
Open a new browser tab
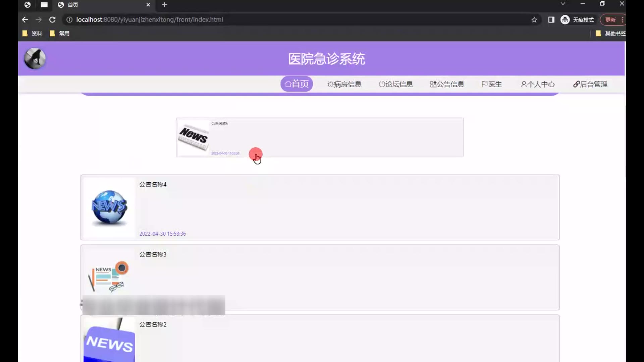[164, 5]
